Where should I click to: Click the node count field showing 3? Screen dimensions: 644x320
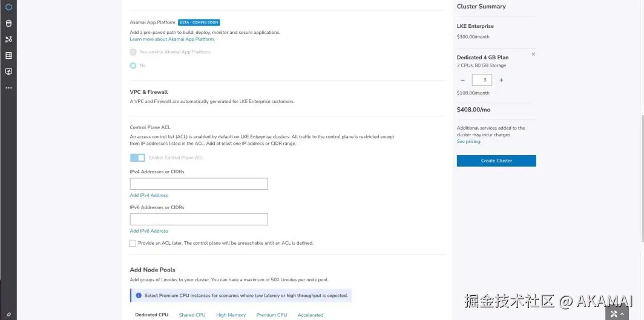click(x=482, y=80)
